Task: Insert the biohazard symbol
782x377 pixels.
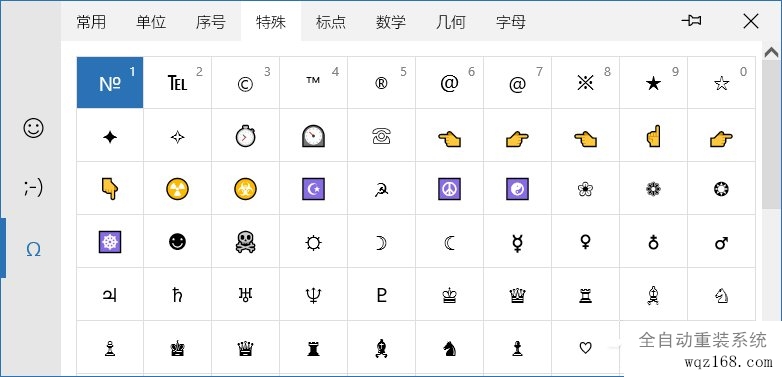Action: coord(245,189)
